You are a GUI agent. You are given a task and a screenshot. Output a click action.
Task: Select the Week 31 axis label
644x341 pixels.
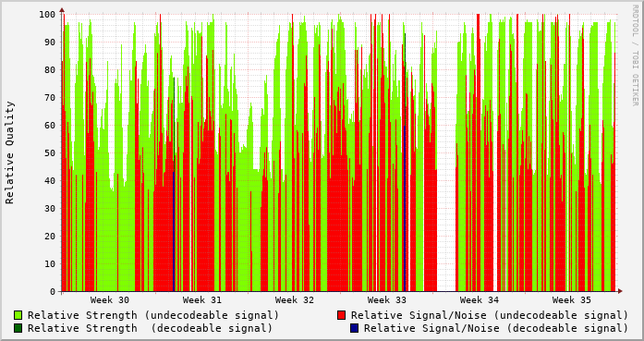coord(201,300)
